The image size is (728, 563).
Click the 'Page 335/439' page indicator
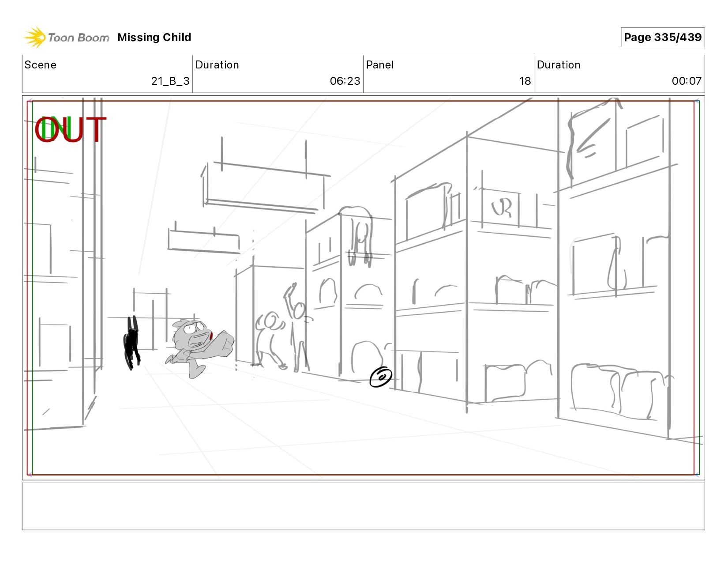pos(663,37)
